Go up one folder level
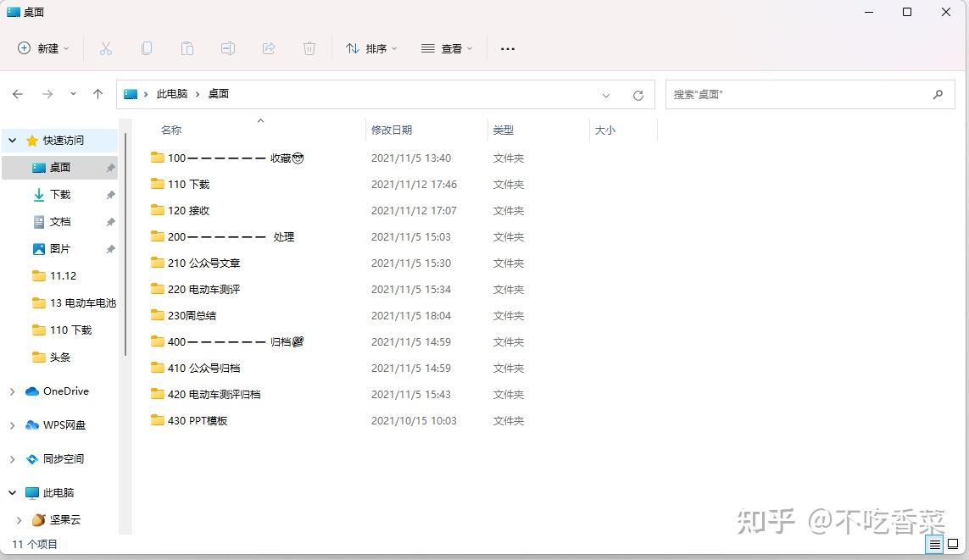Screen dimensions: 969x560 pos(97,94)
